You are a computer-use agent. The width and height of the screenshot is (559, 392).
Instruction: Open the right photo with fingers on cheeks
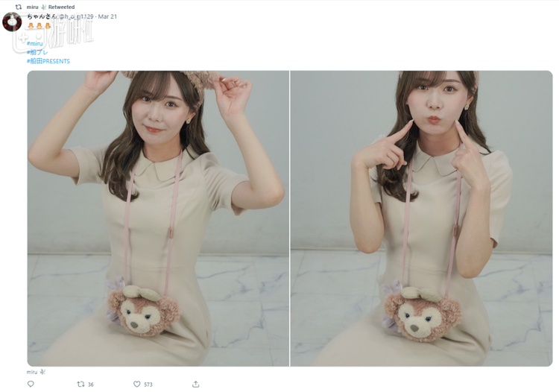[x=421, y=218]
